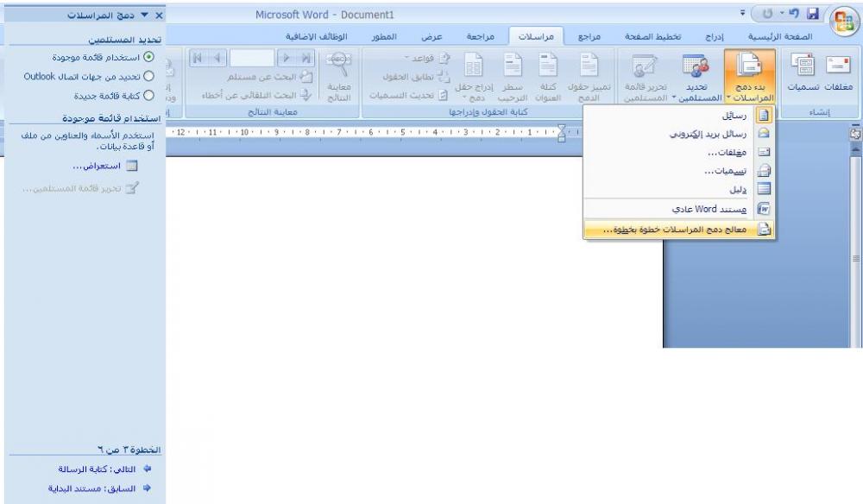Screen dimensions: 863x504
Task: Click Preview Results (معاينة النتائج) icon
Action: click(x=339, y=77)
